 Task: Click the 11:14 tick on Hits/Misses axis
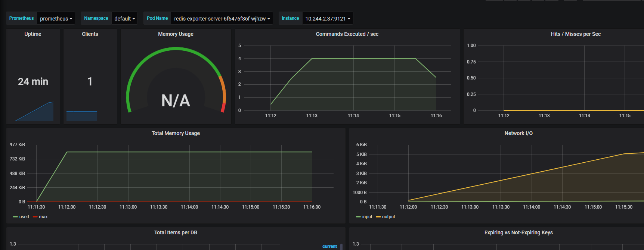click(x=585, y=116)
